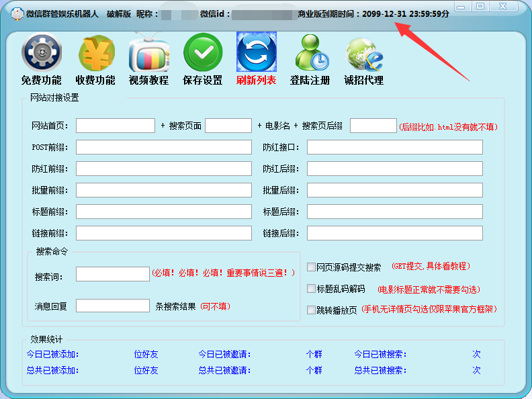Select the POST前缀 field
This screenshot has height=399, width=532.
tap(164, 147)
